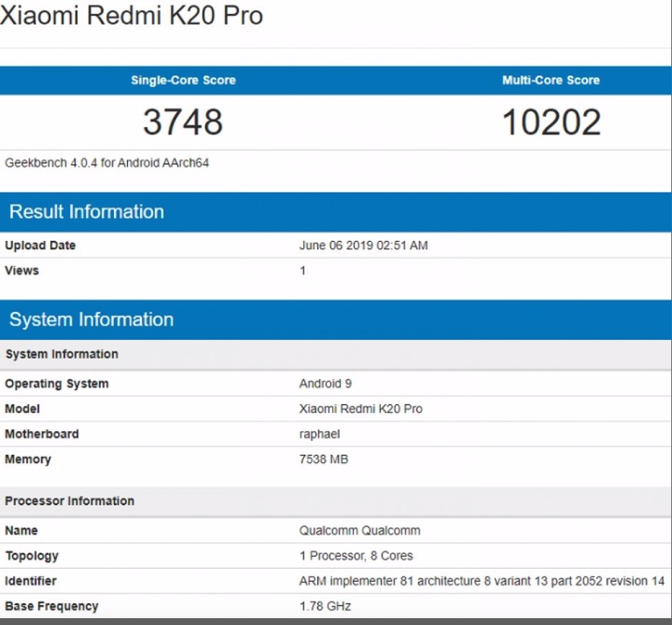
Task: Select the ARM implementer 81 identifier value
Action: pos(482,581)
